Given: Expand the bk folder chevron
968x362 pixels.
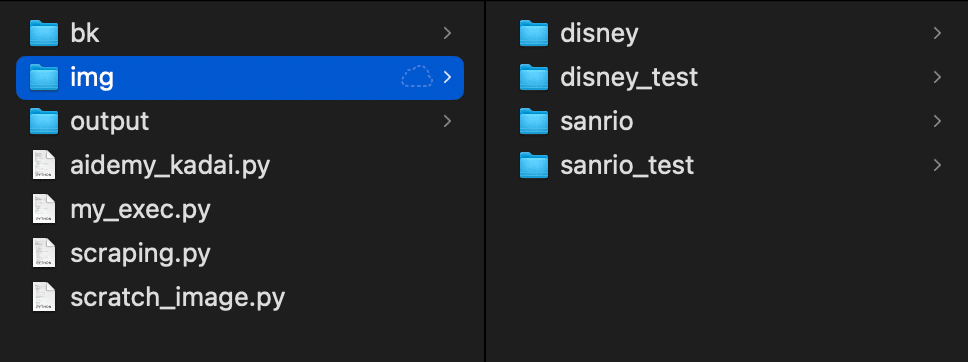Looking at the screenshot, I should tap(448, 33).
